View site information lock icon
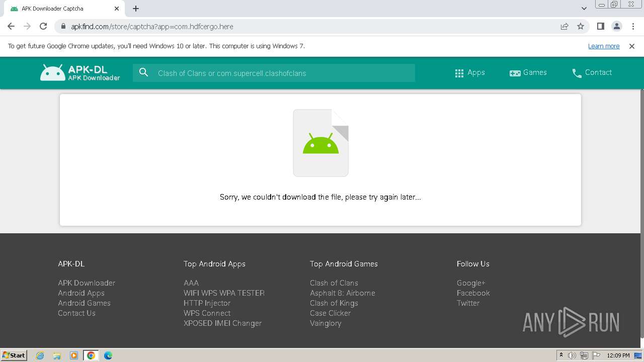This screenshot has width=644, height=362. [x=63, y=26]
